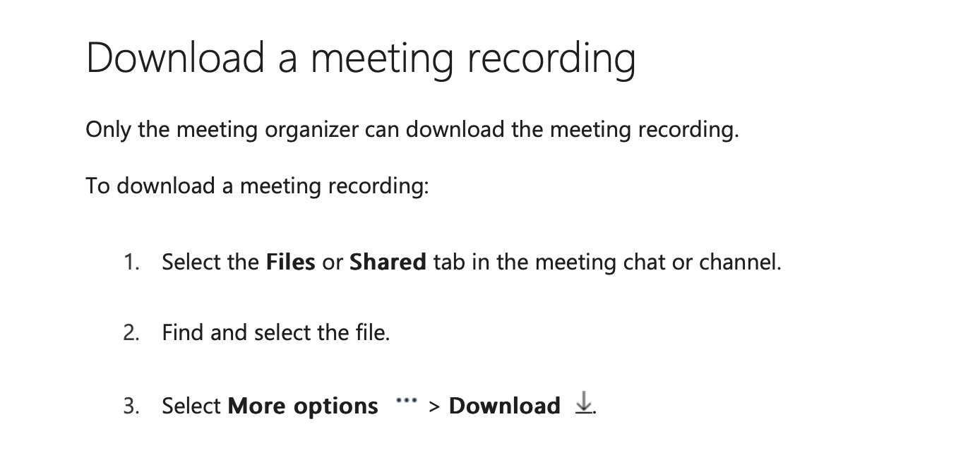Click the greater-than separator in step 3
The image size is (980, 453).
tap(434, 406)
